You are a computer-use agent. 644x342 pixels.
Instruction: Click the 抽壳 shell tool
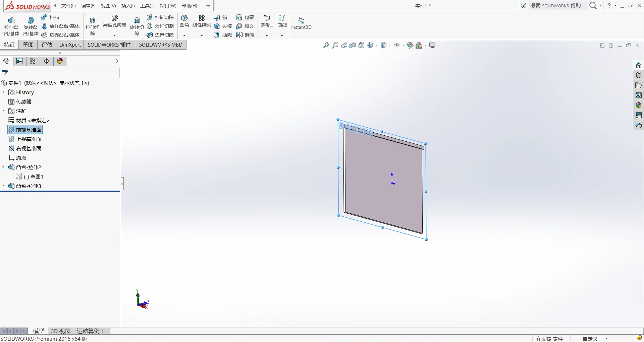(223, 35)
